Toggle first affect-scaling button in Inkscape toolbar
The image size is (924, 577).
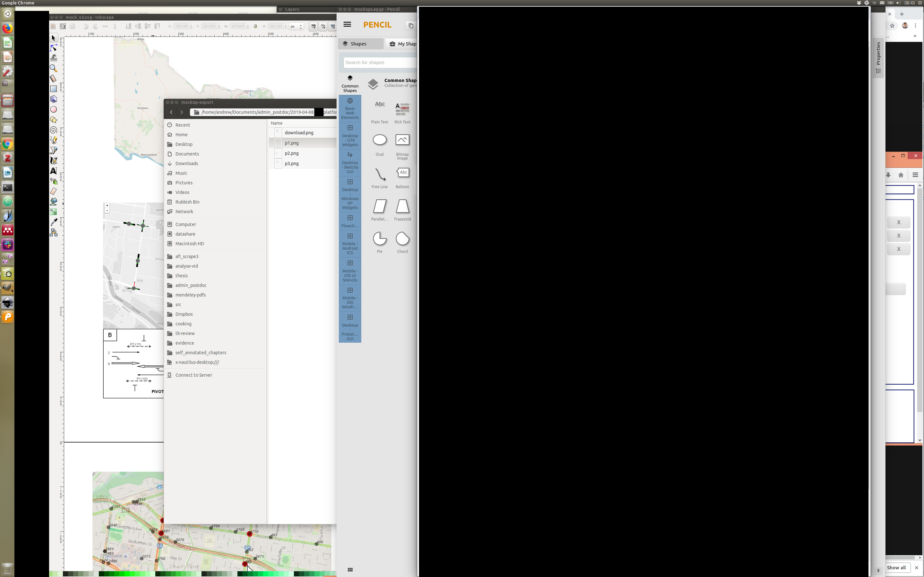tap(313, 26)
